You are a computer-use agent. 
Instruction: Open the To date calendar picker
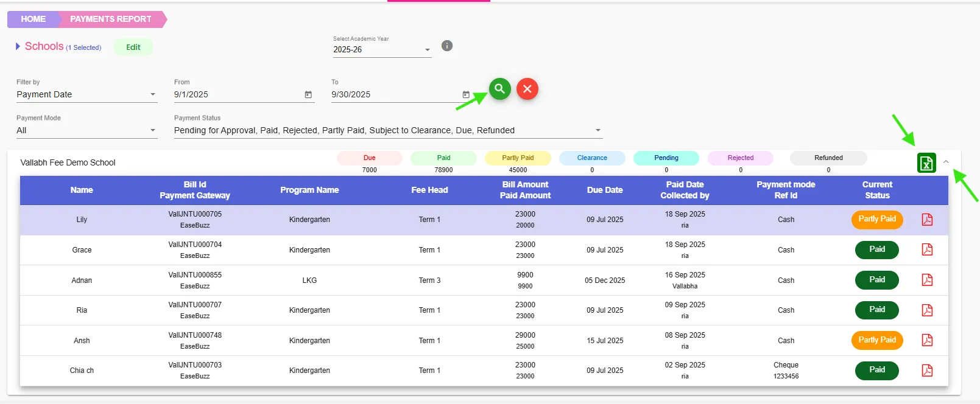coord(466,94)
